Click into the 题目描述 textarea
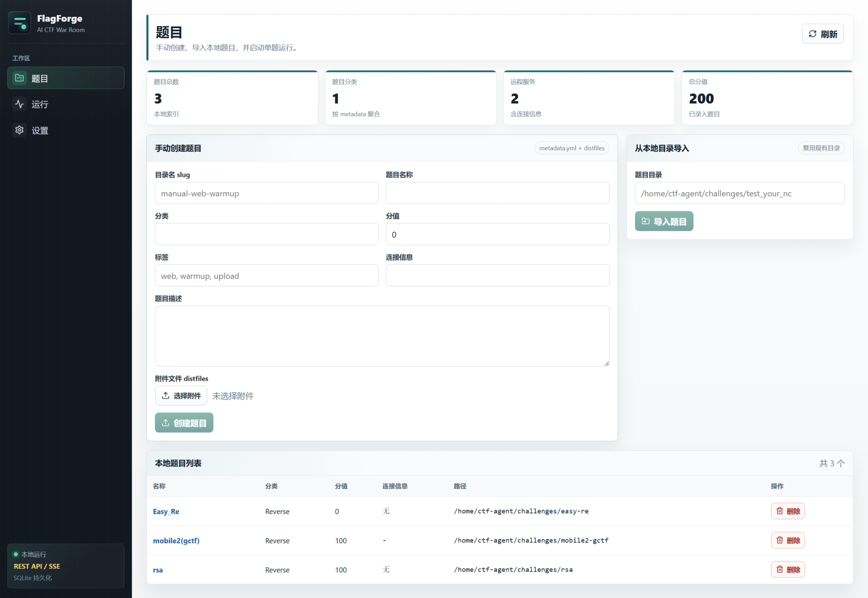Image resolution: width=868 pixels, height=598 pixels. 382,336
